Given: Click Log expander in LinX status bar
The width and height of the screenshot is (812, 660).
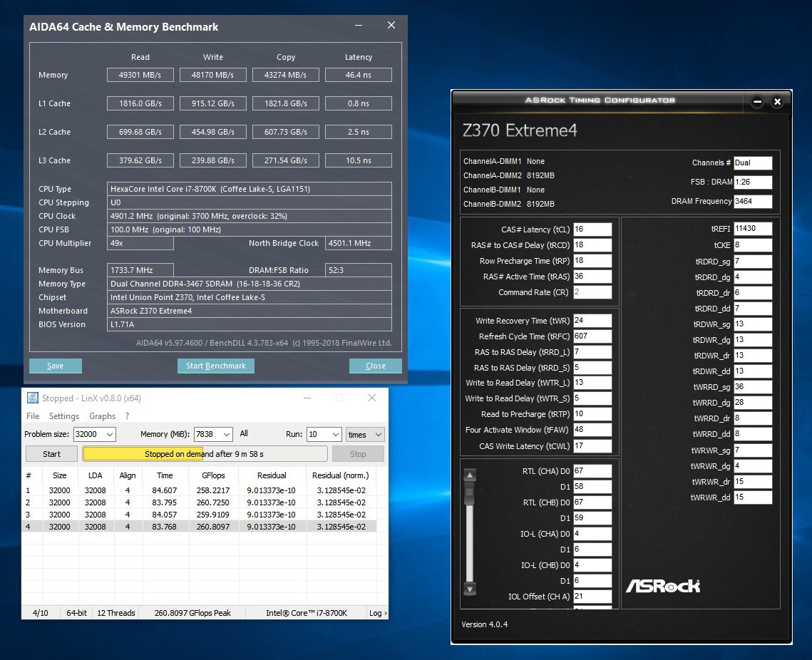Looking at the screenshot, I should (x=378, y=613).
